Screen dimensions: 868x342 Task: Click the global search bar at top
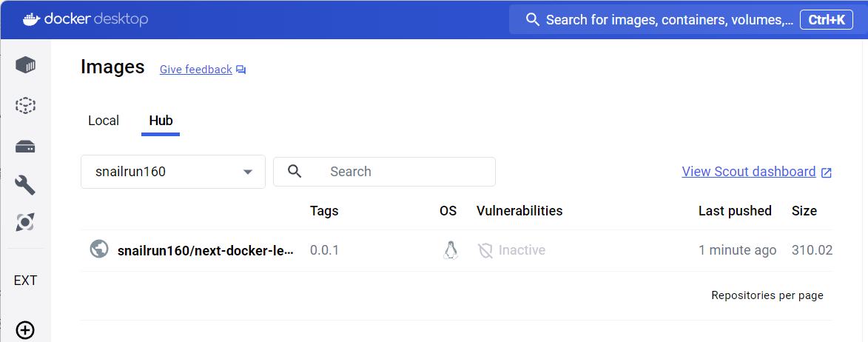coord(659,20)
